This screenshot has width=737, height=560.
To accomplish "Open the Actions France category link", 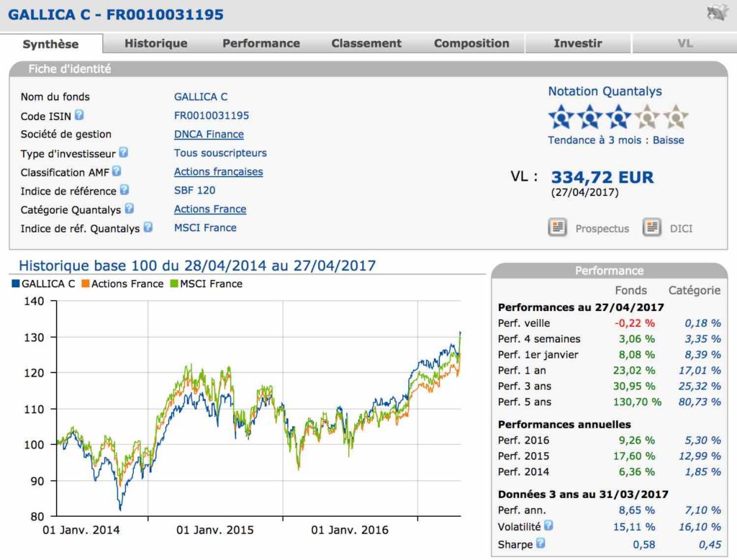I will click(x=210, y=209).
